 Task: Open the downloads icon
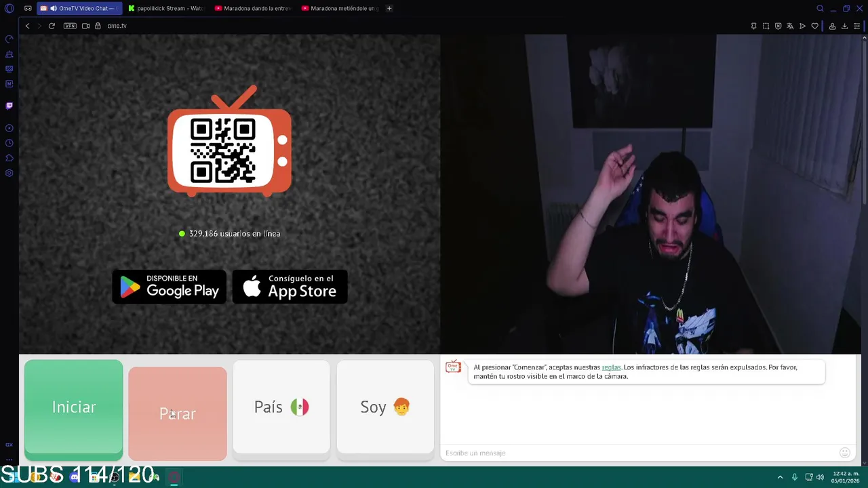coord(844,26)
